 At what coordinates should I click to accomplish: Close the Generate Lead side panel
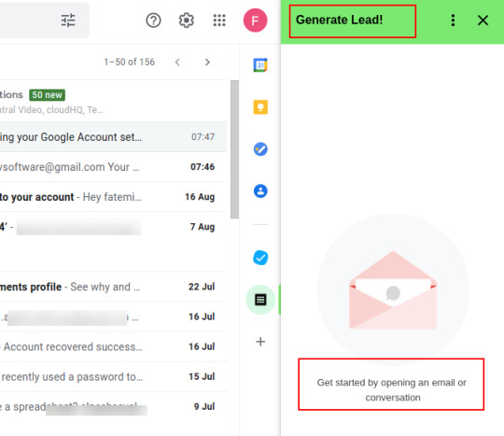pos(483,21)
